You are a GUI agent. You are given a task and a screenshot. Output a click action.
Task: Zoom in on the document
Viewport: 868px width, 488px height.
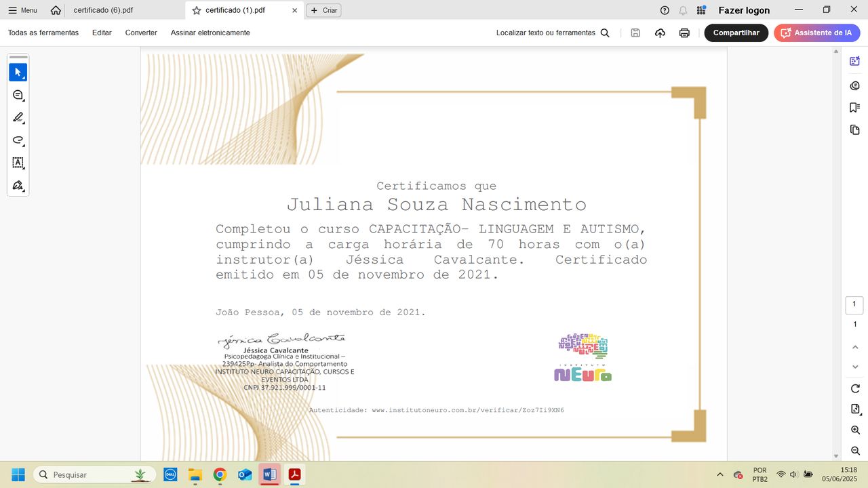point(855,430)
